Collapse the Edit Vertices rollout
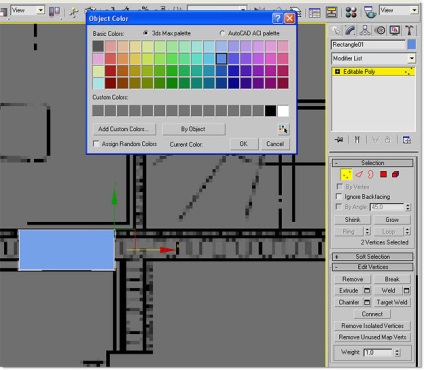The height and width of the screenshot is (370, 424). click(373, 267)
